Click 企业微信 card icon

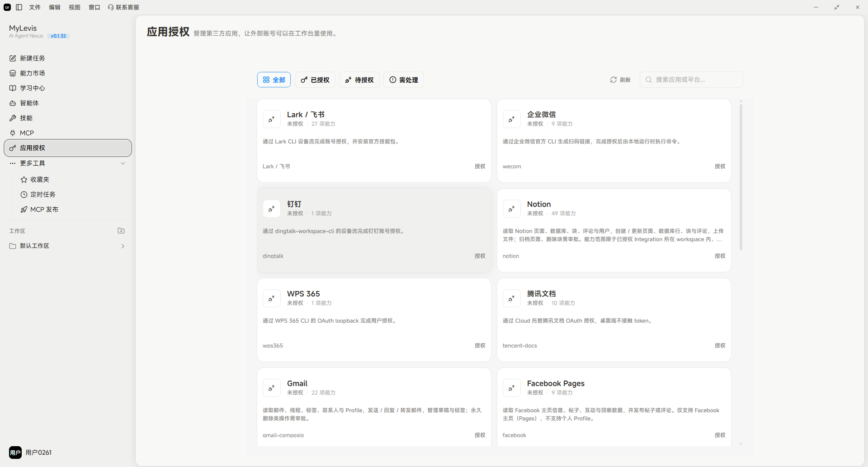click(512, 119)
